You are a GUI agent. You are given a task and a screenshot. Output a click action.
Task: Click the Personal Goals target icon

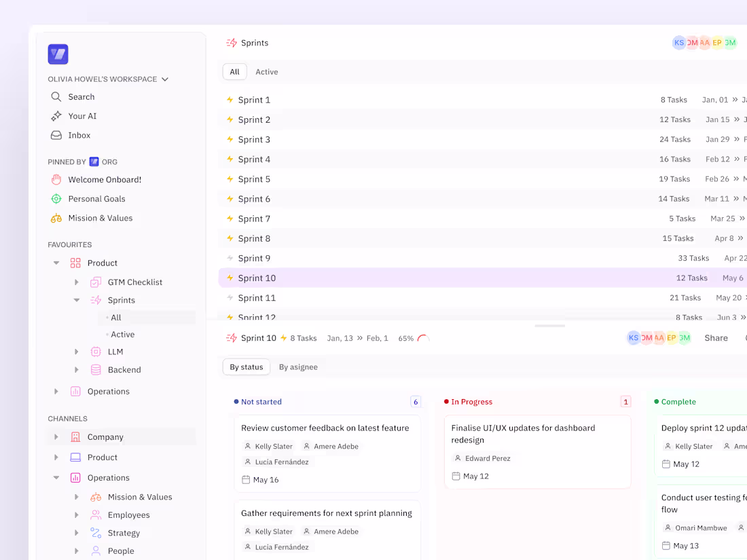coord(56,198)
